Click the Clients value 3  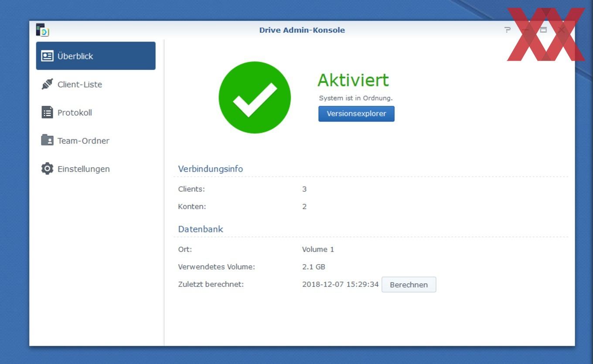(x=304, y=189)
